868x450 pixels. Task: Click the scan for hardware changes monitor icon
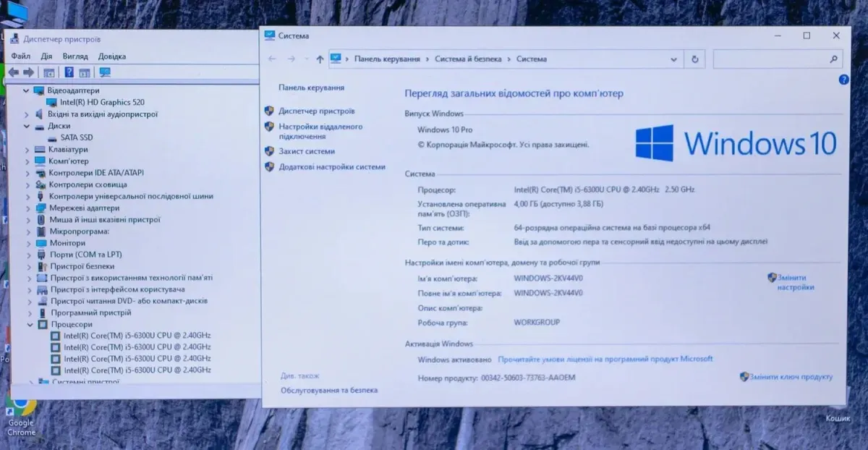tap(105, 72)
